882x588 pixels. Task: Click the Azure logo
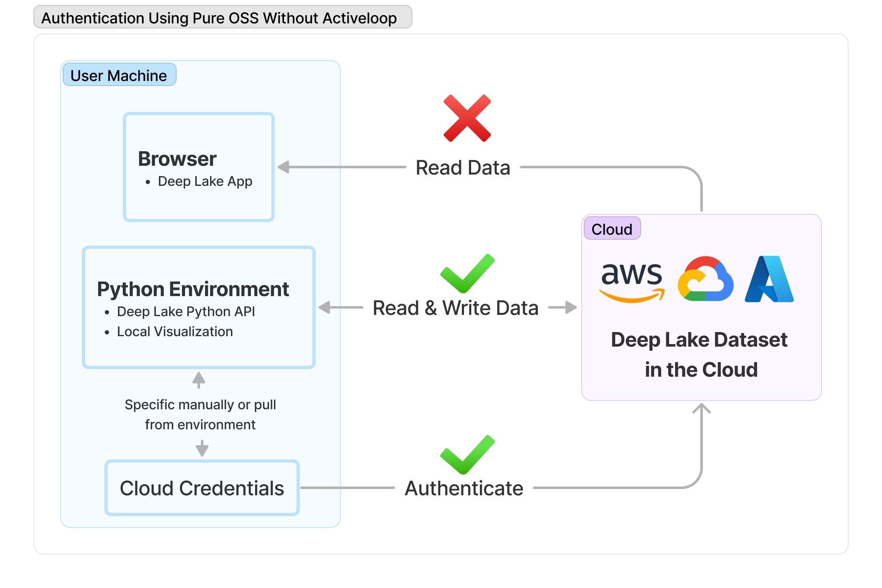(x=769, y=279)
